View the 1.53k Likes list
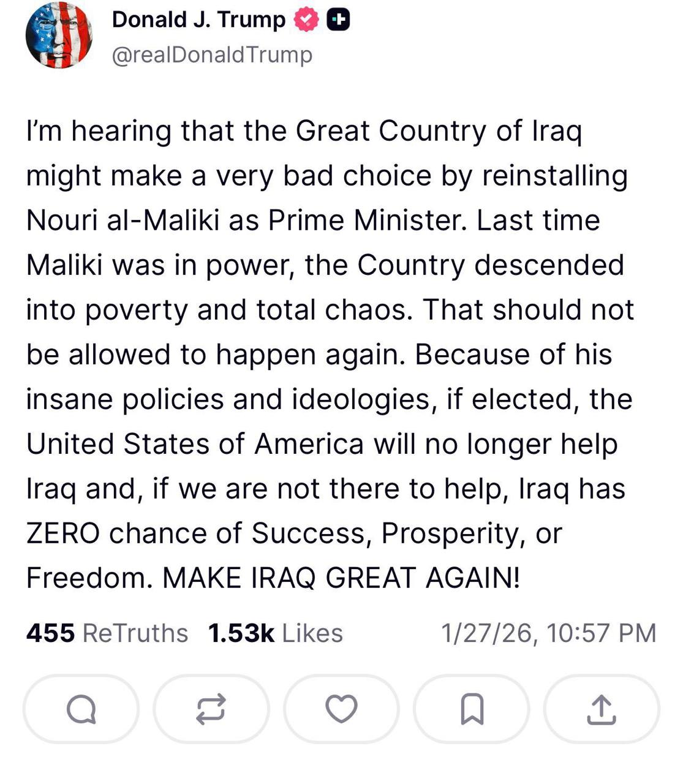Image resolution: width=683 pixels, height=784 pixels. (x=275, y=633)
